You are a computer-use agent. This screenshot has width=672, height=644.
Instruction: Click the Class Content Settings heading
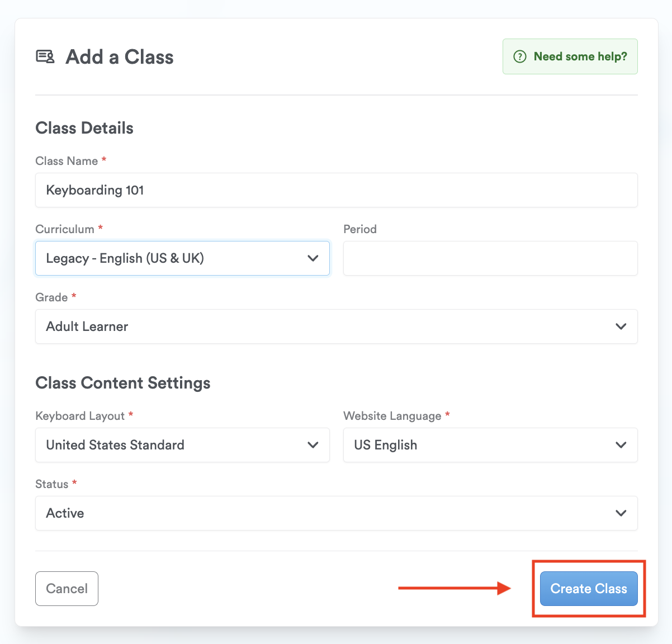tap(123, 383)
